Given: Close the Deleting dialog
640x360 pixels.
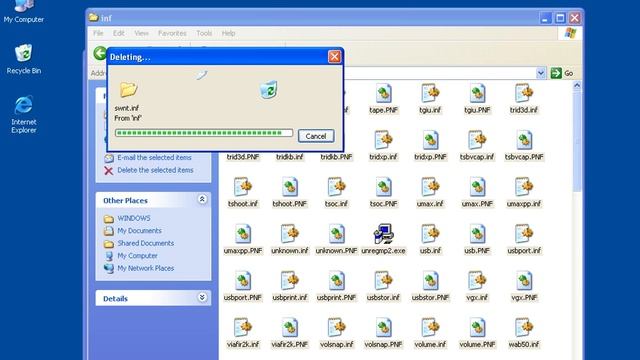Looking at the screenshot, I should pyautogui.click(x=334, y=57).
